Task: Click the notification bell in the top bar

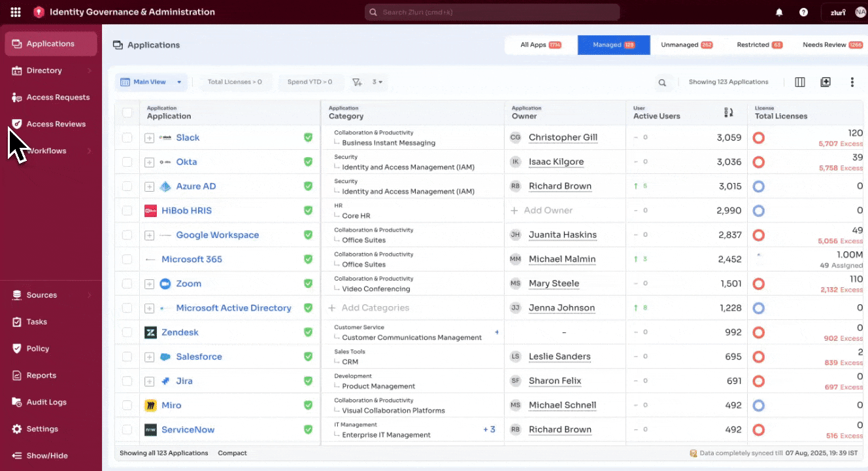Action: (779, 12)
